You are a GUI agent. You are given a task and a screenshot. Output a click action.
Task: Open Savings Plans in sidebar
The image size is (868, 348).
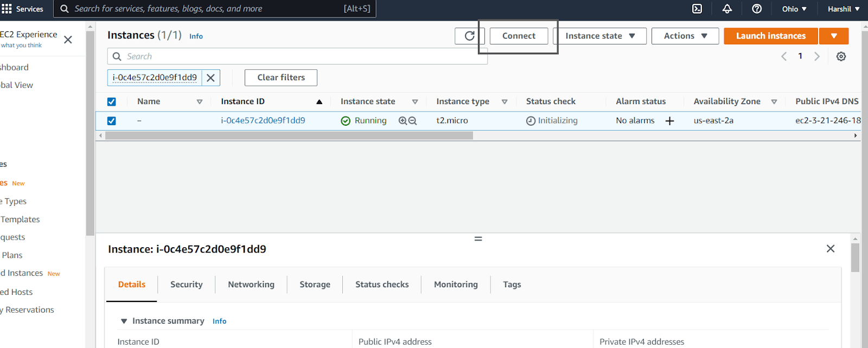[11, 255]
